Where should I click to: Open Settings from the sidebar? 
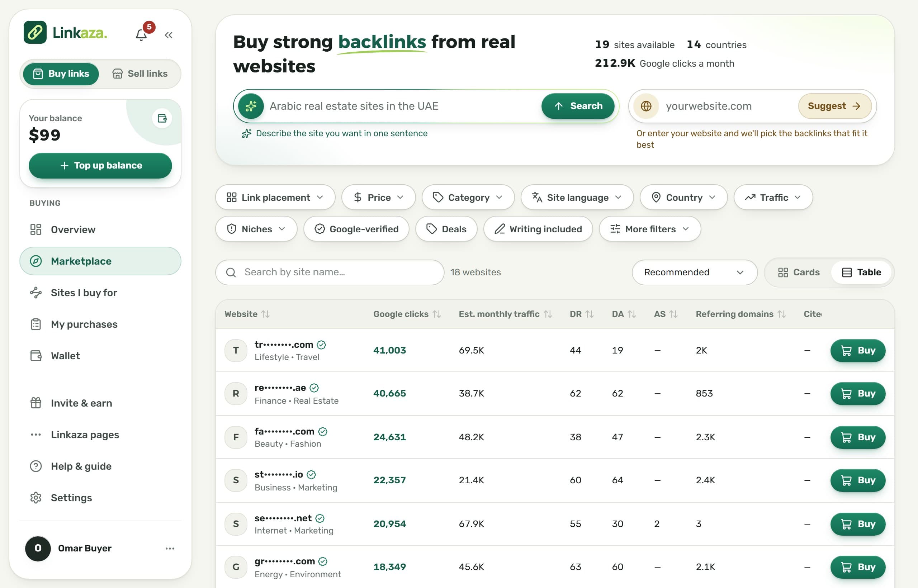[x=100, y=498]
